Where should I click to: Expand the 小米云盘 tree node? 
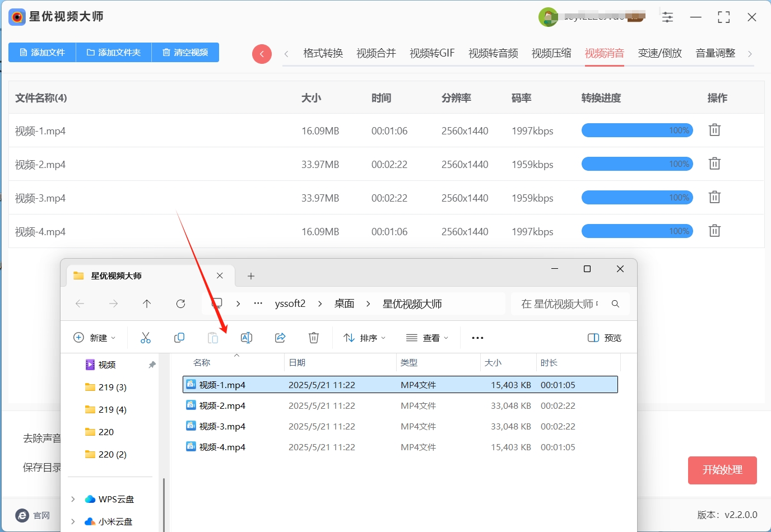click(x=73, y=521)
